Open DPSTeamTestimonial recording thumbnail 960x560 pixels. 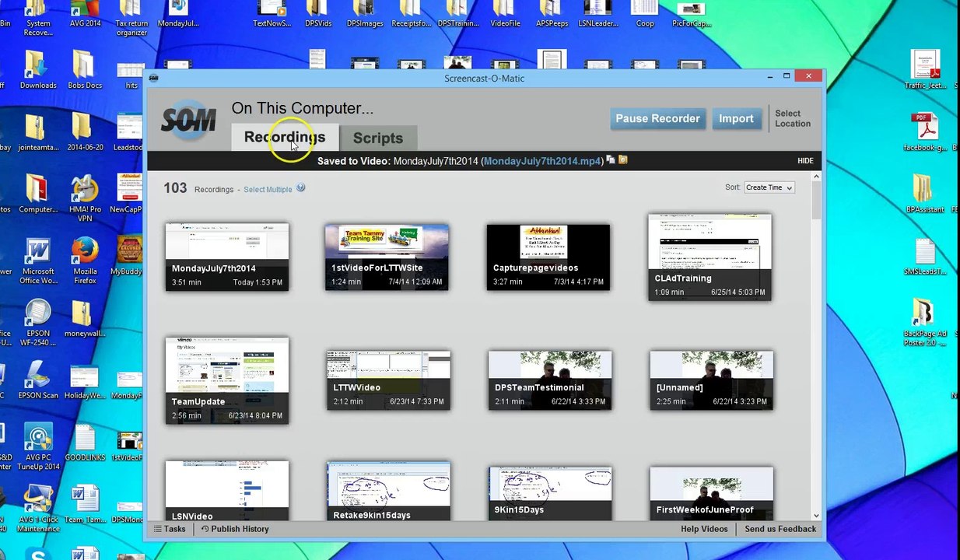[550, 380]
